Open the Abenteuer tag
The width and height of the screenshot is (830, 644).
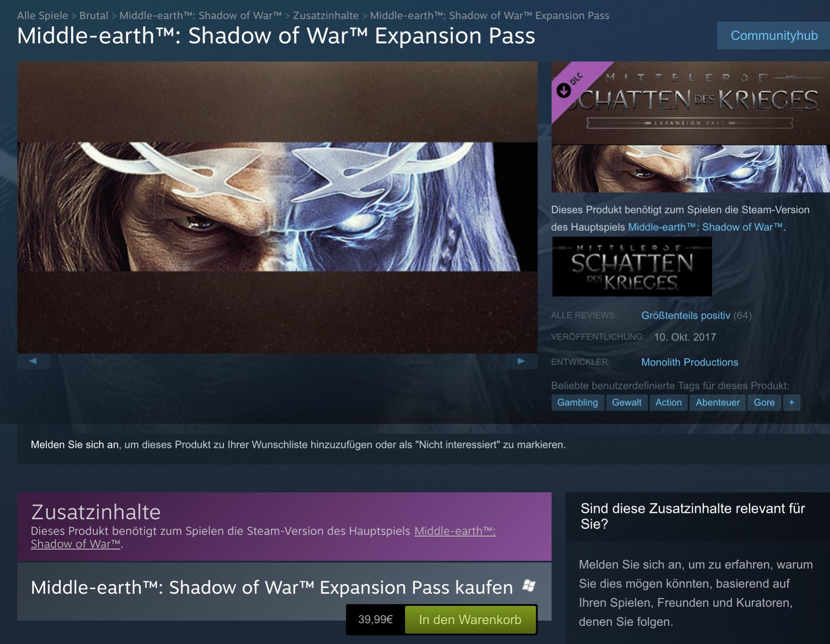tap(718, 402)
